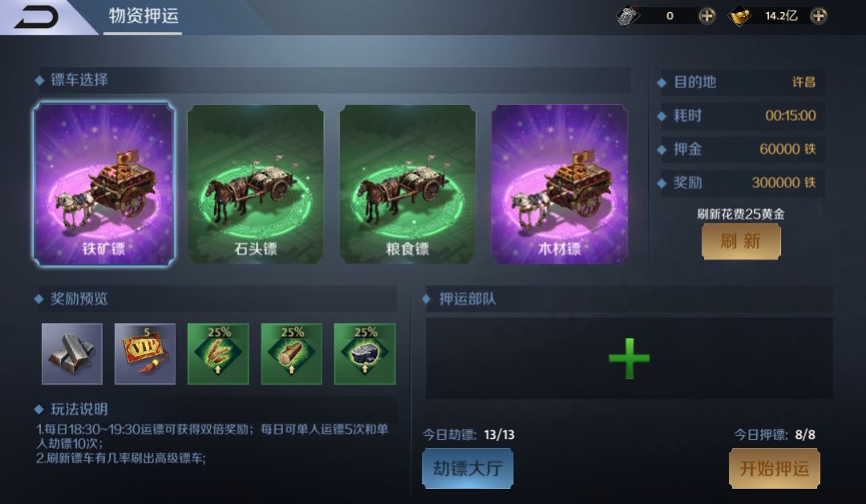Select the 木材镖 escort cart
Screen dimensions: 866x504
(x=560, y=183)
